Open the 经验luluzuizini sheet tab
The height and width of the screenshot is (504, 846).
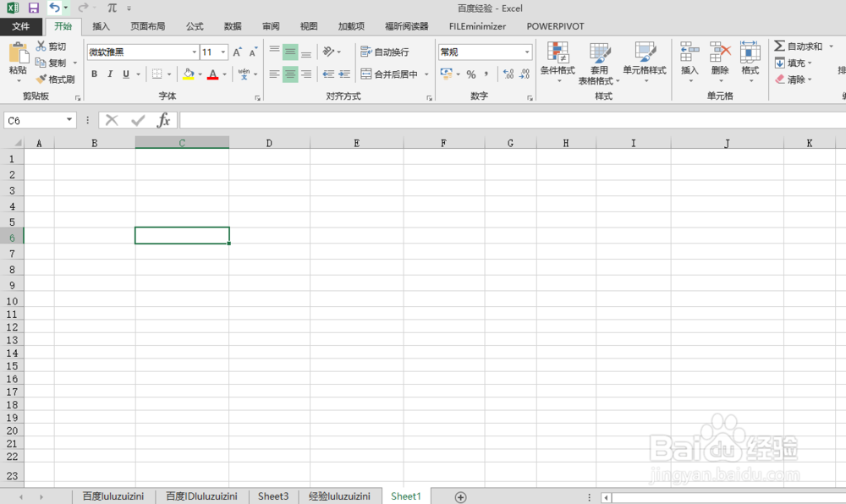tap(339, 496)
